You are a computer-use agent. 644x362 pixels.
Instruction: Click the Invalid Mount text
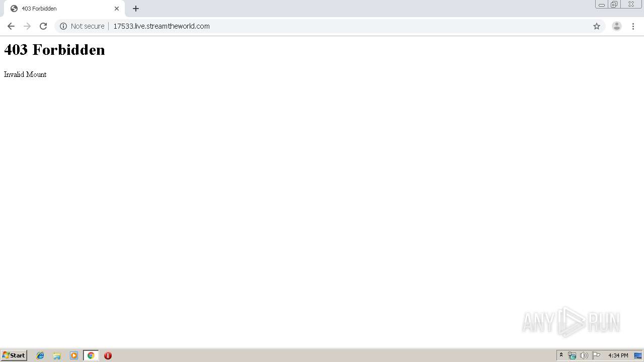click(25, 74)
